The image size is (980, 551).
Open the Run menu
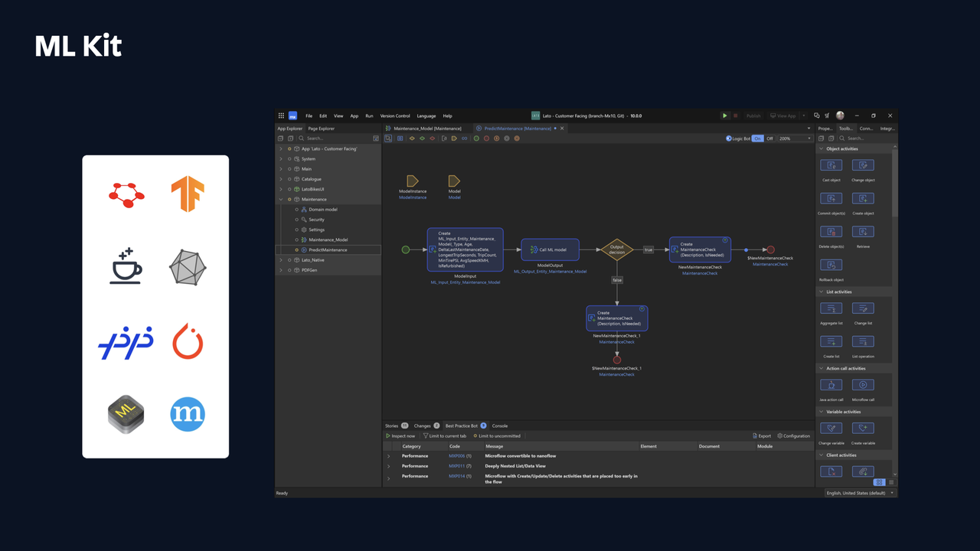tap(369, 116)
